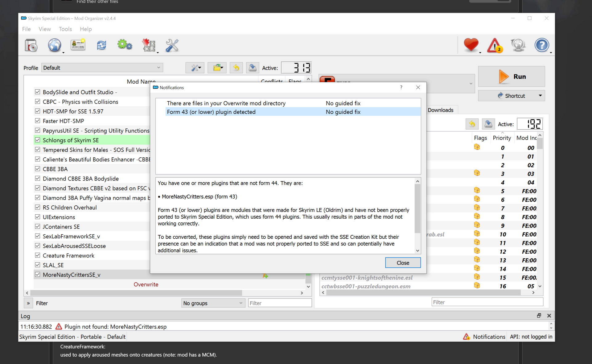
Task: Open the Nexus globe browser icon
Action: tap(55, 46)
